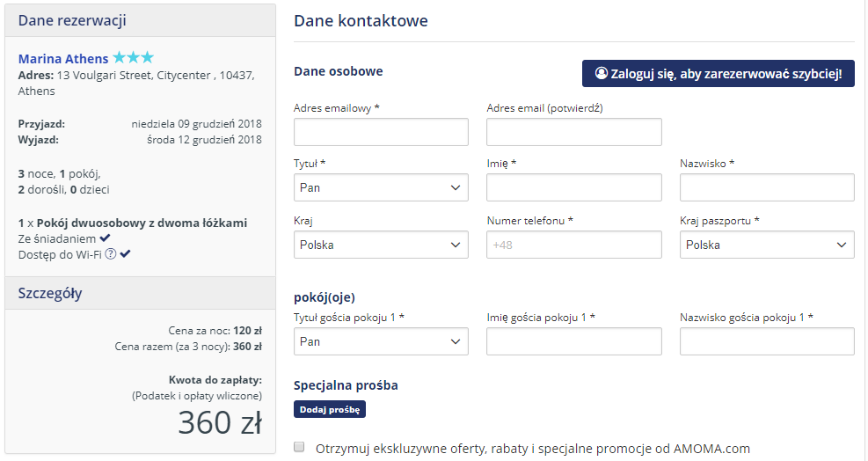Viewport: 868px width, 461px height.
Task: Open the Kraj country dropdown
Action: 381,245
